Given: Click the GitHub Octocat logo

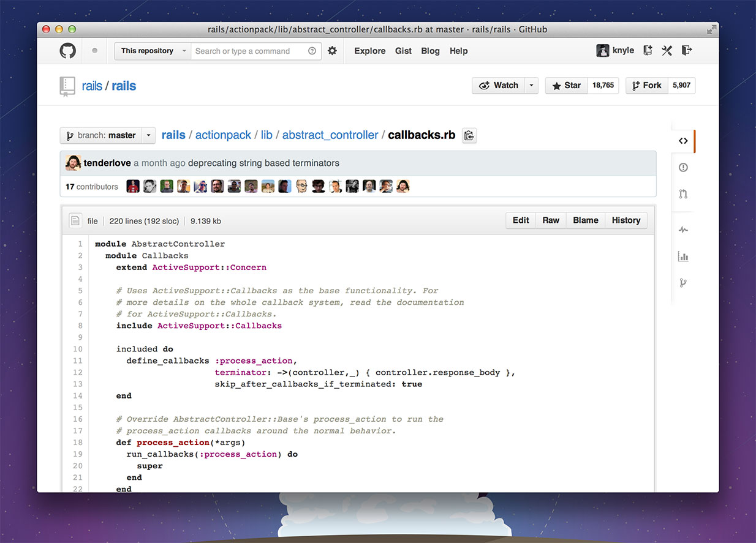Looking at the screenshot, I should (68, 51).
